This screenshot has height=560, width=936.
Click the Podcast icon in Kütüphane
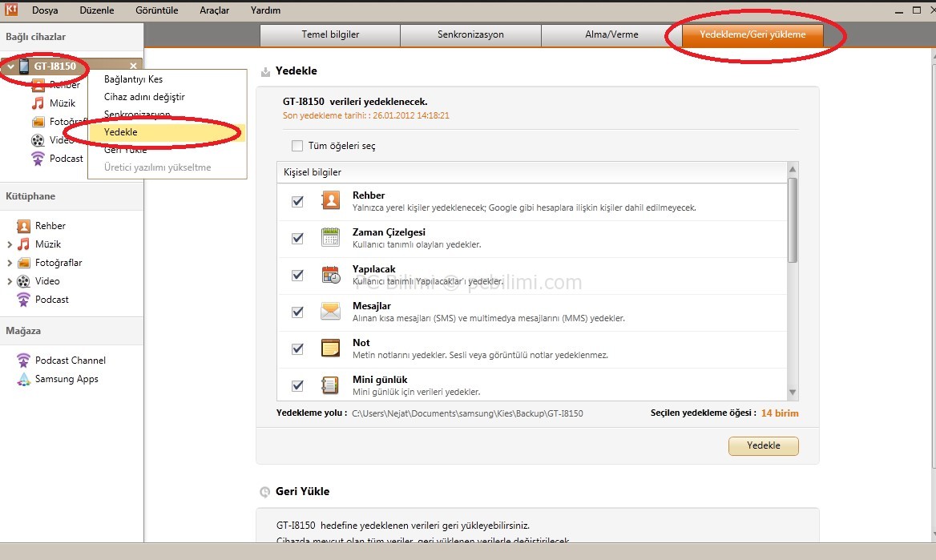23,300
